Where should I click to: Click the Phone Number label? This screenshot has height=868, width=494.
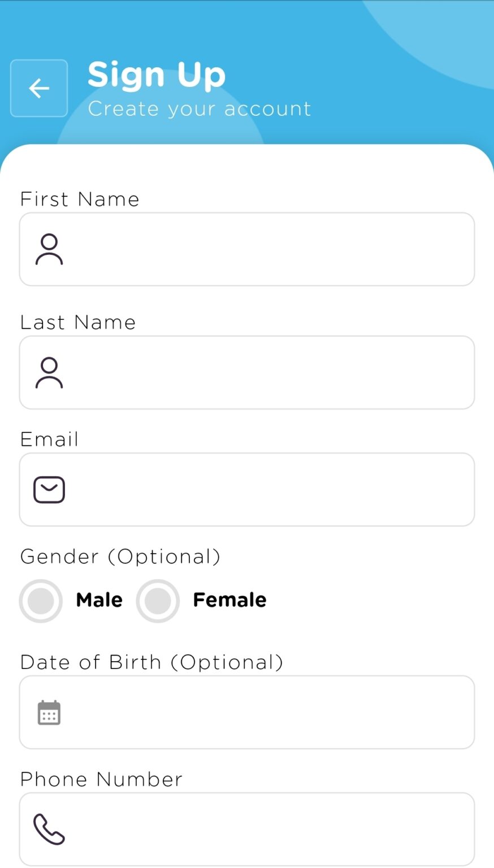pyautogui.click(x=101, y=779)
